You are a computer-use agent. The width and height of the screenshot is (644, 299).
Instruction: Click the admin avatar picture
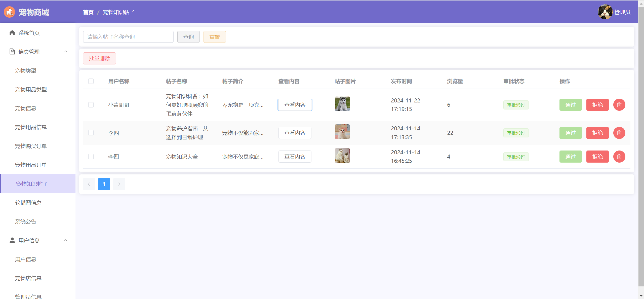coord(605,12)
